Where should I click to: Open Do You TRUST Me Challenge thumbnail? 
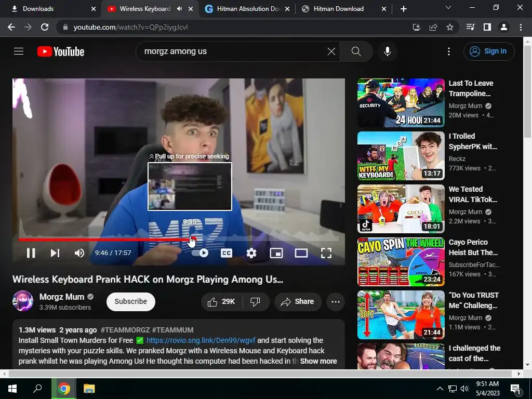(x=401, y=314)
